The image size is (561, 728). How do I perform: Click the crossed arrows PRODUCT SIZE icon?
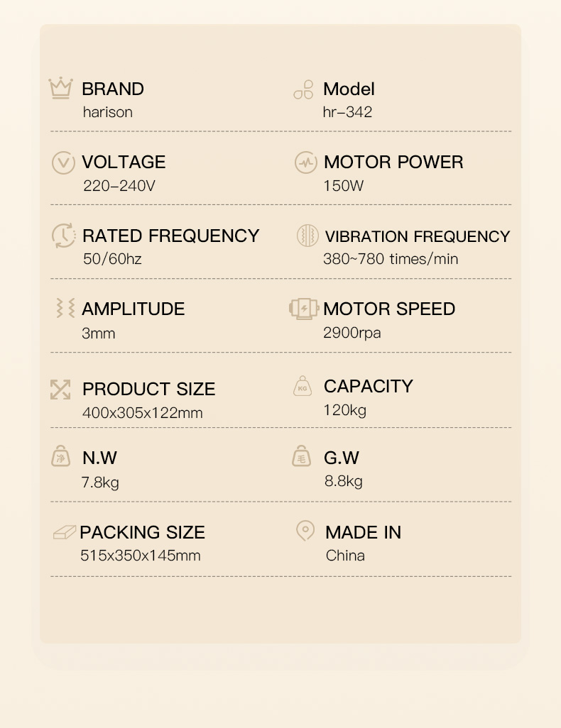pos(60,390)
